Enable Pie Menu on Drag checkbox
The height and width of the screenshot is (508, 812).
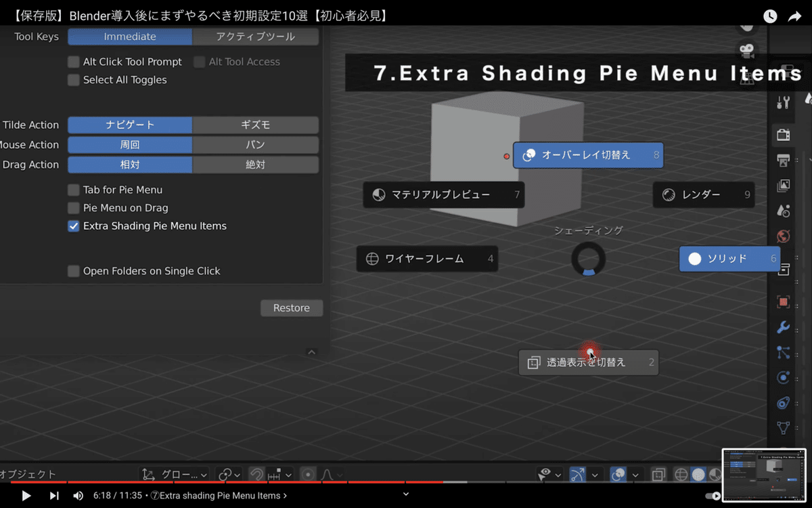(74, 208)
